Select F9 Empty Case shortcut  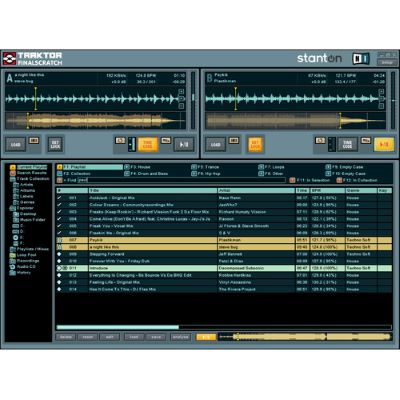344,167
